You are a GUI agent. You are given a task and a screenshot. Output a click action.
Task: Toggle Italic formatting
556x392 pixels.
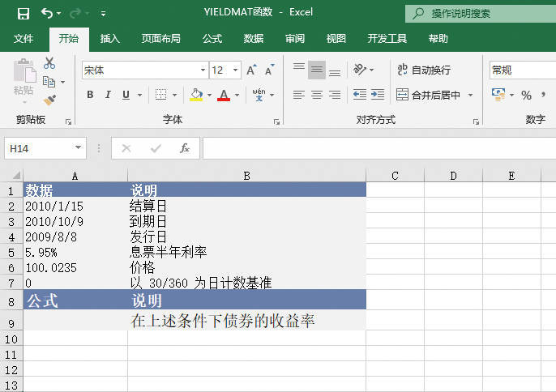click(108, 95)
